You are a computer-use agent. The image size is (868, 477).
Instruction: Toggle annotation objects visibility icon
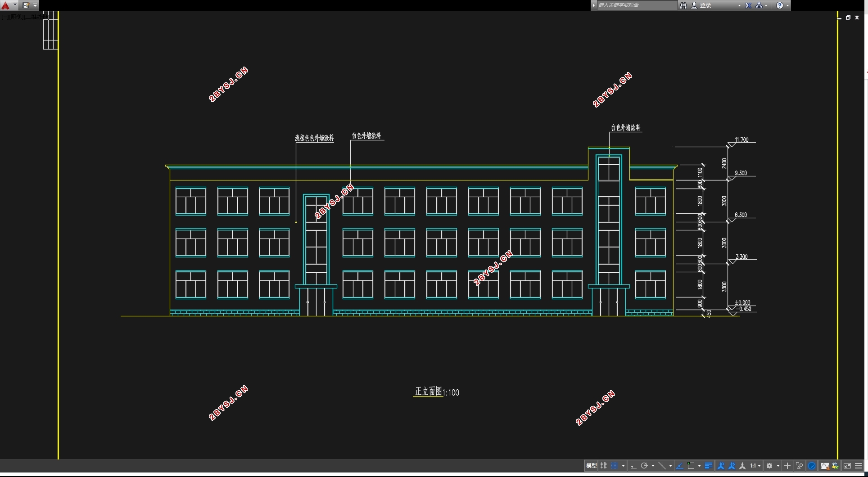click(721, 466)
